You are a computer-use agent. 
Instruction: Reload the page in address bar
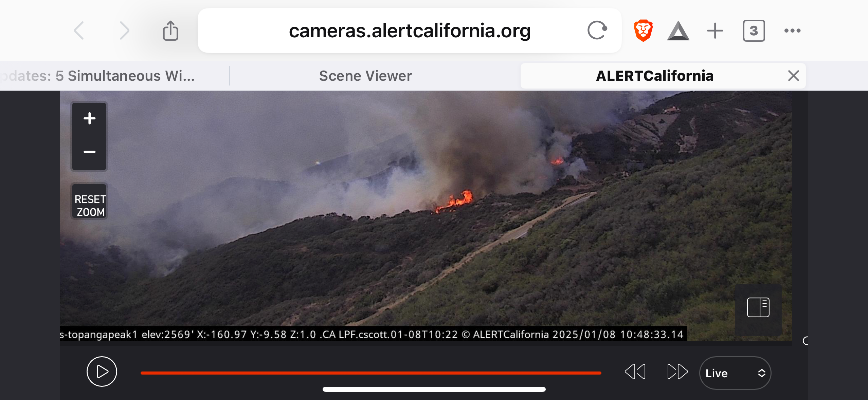click(597, 31)
